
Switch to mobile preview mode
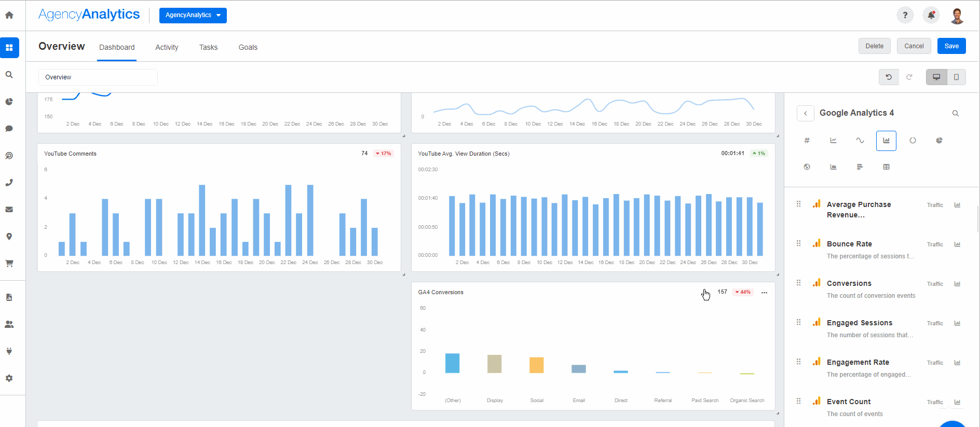coord(956,77)
